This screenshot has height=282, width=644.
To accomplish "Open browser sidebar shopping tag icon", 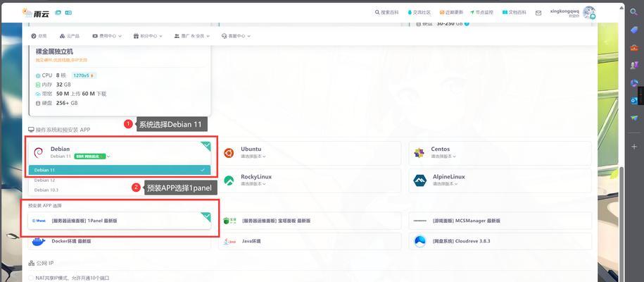I will click(x=633, y=30).
